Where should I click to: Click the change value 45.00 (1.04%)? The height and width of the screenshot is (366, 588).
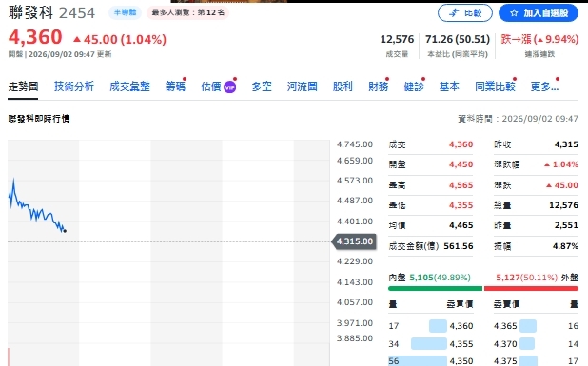(x=120, y=39)
